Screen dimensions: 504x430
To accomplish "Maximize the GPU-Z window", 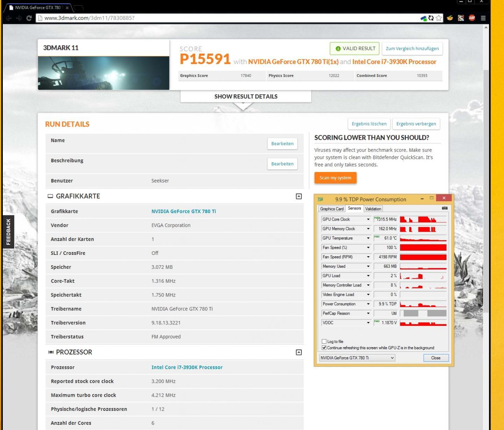I will [431, 198].
